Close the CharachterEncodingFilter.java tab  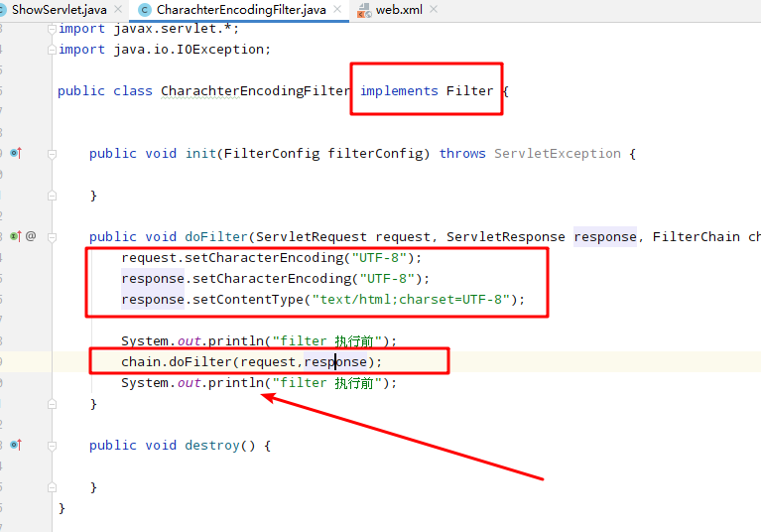(337, 9)
